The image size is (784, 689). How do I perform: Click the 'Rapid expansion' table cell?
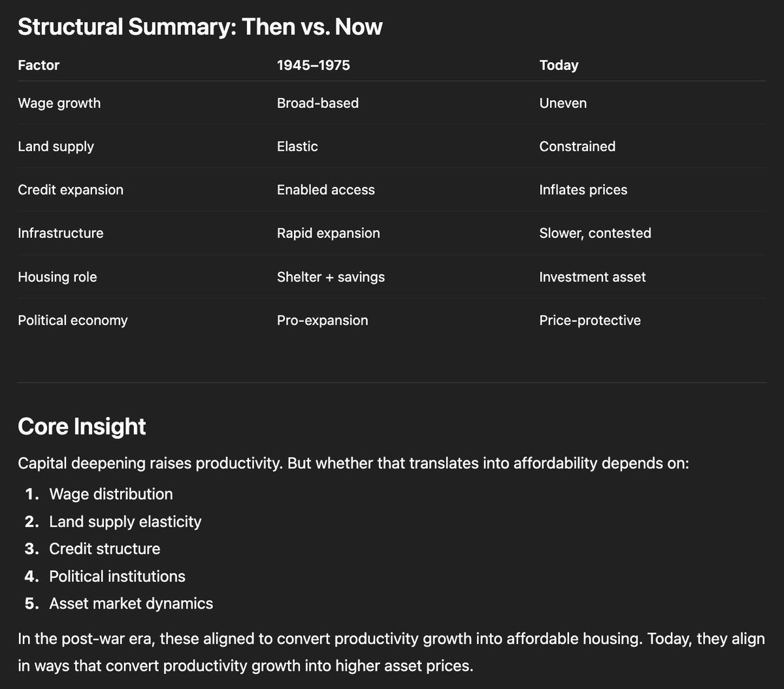point(328,233)
